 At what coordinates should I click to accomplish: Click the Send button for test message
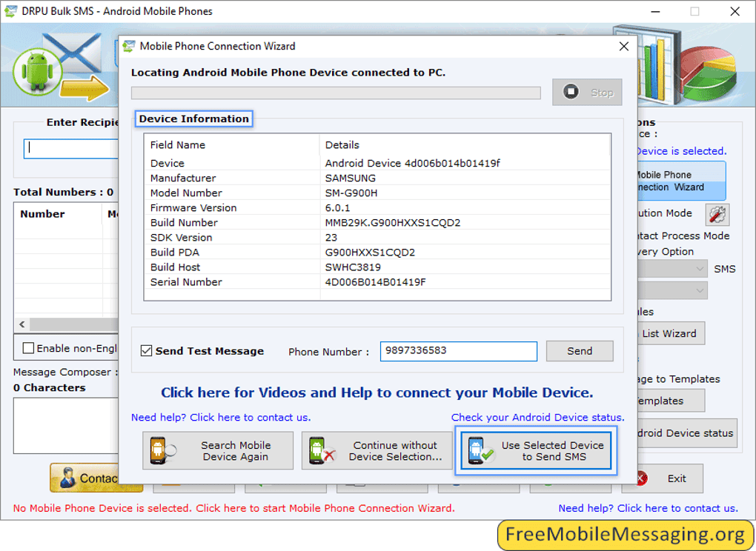click(x=580, y=351)
